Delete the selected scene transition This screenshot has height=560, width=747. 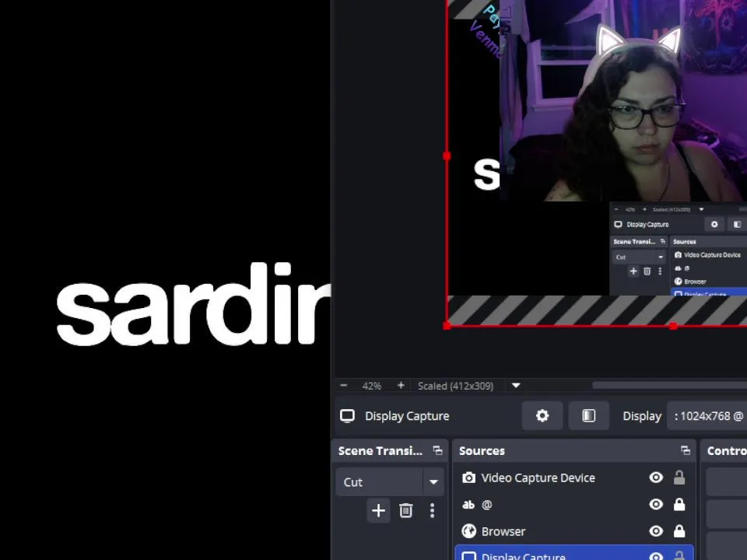pos(406,510)
